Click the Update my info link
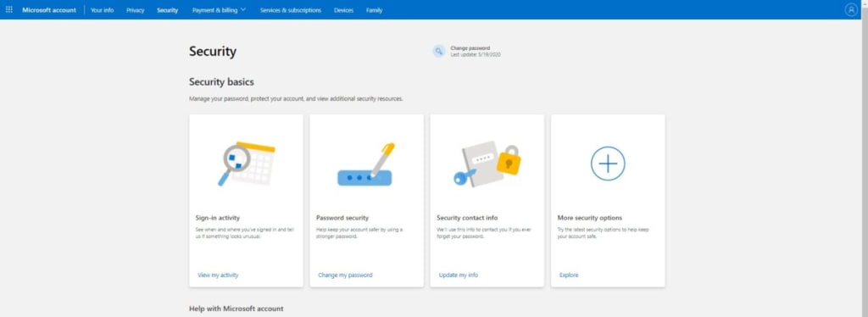This screenshot has width=868, height=317. click(459, 275)
